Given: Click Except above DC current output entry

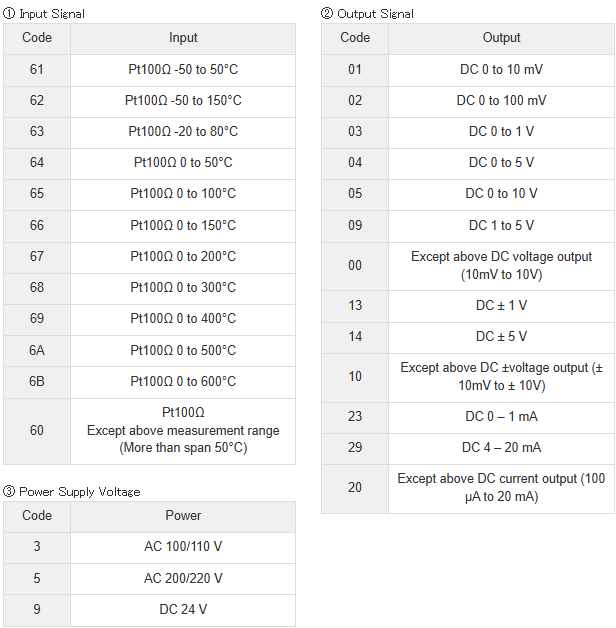Looking at the screenshot, I should tap(501, 488).
